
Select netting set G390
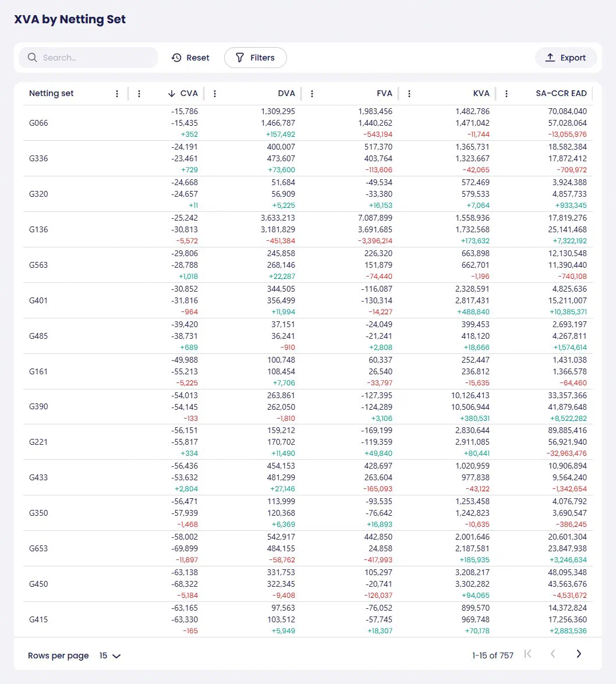point(38,406)
